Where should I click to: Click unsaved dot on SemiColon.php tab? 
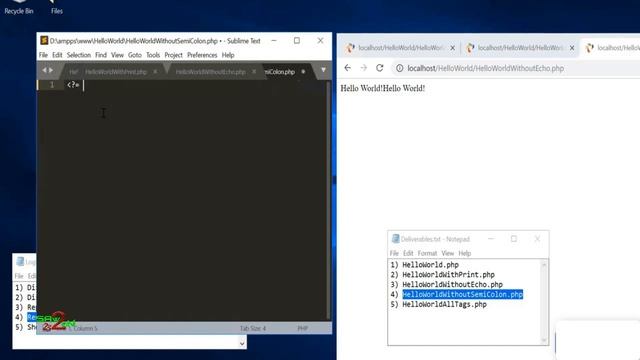303,71
